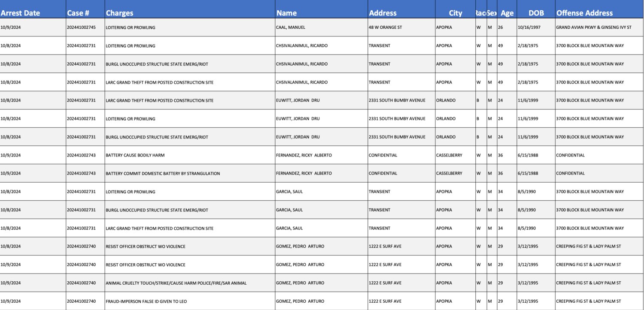Click GOMEZ, PEDRO ARTURO in the ANIMAL CRUELTY row
644x310 pixels.
pyautogui.click(x=300, y=283)
